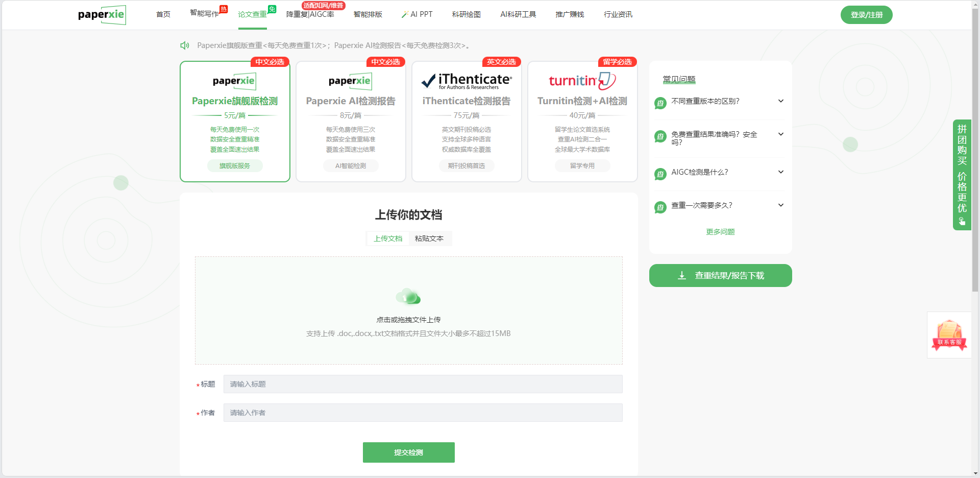The image size is (980, 478).
Task: Click the download arrow icon on report button
Action: pyautogui.click(x=682, y=276)
